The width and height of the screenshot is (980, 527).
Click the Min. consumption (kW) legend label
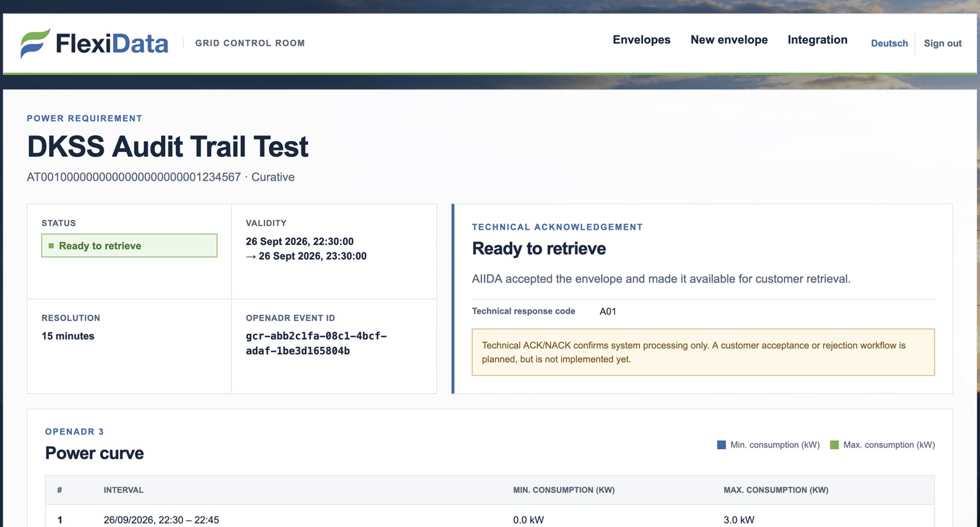(x=775, y=445)
